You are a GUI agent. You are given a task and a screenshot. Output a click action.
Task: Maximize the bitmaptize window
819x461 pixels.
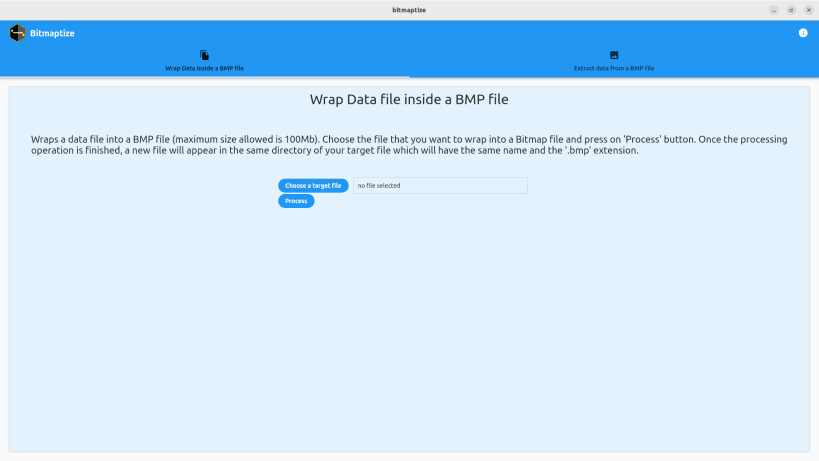tap(791, 10)
